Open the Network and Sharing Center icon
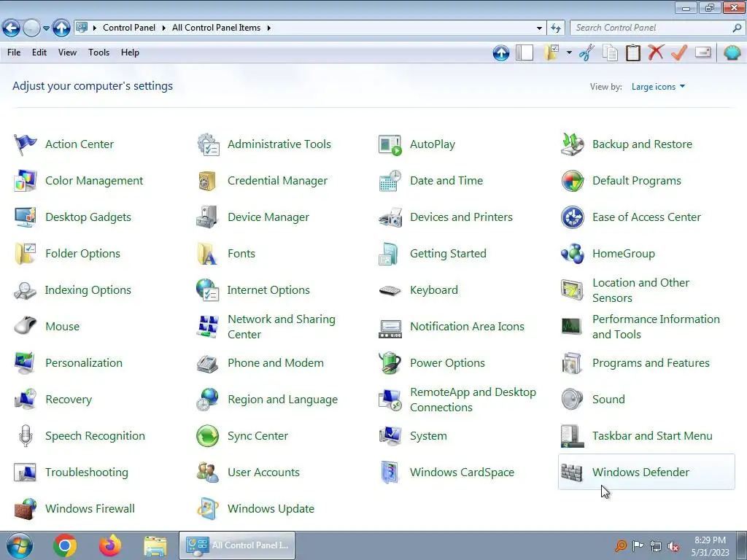 [x=208, y=327]
